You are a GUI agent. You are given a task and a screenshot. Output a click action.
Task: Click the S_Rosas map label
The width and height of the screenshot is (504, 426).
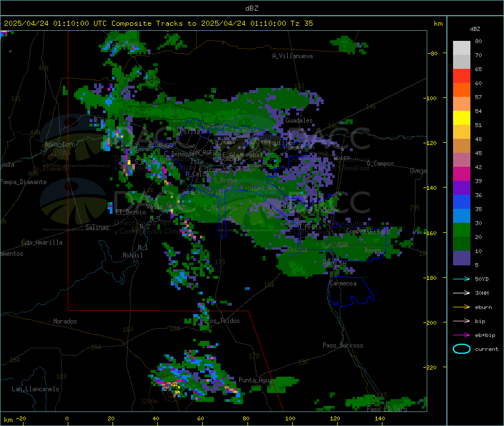pos(225,180)
